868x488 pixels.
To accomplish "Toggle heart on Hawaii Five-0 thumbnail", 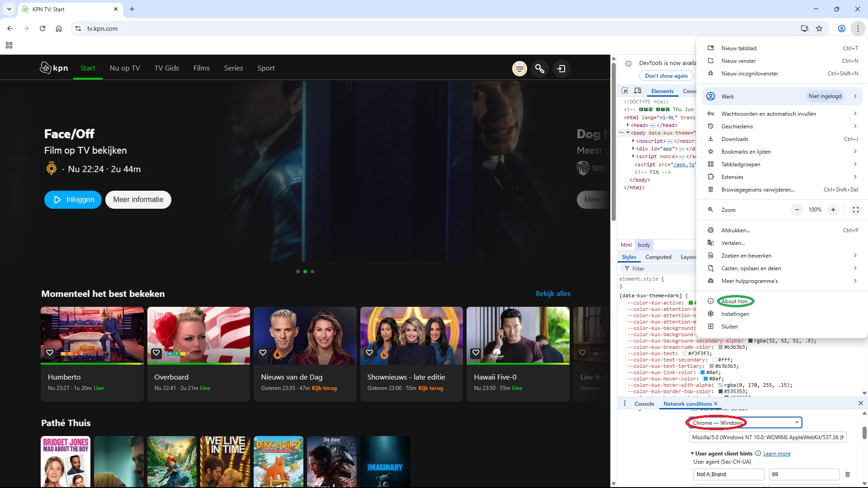I will [476, 352].
